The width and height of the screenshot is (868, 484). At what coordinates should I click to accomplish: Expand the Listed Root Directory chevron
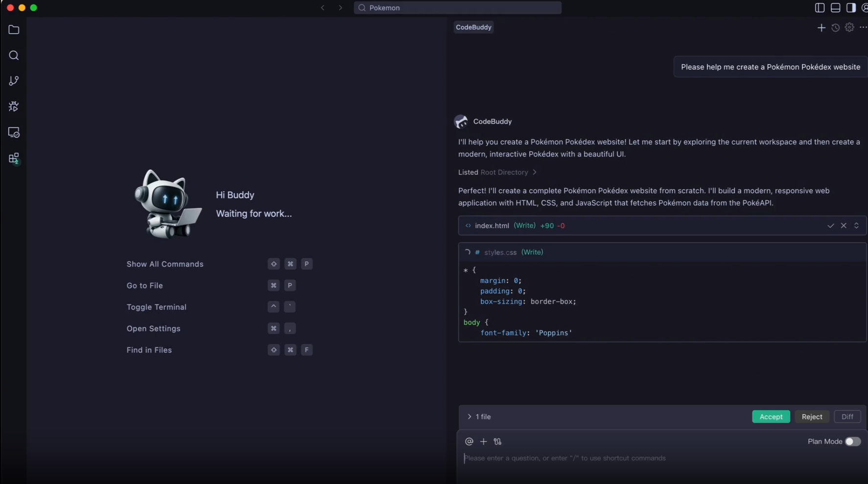534,172
